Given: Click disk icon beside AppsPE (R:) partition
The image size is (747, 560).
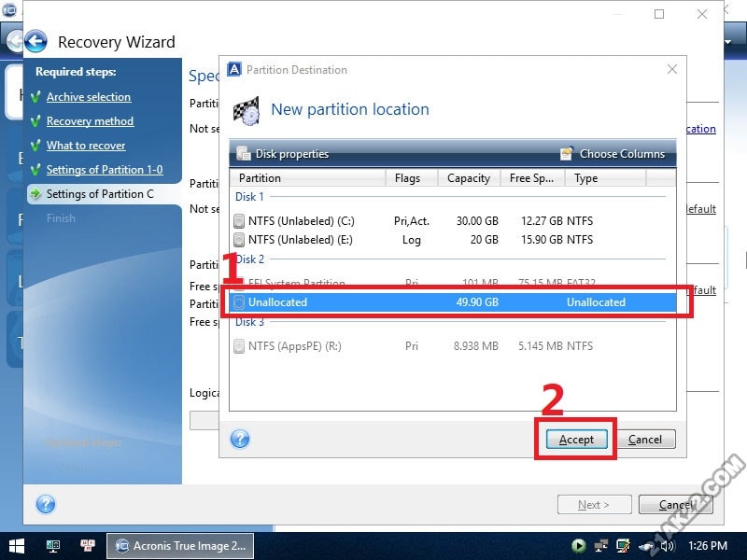Looking at the screenshot, I should point(239,345).
